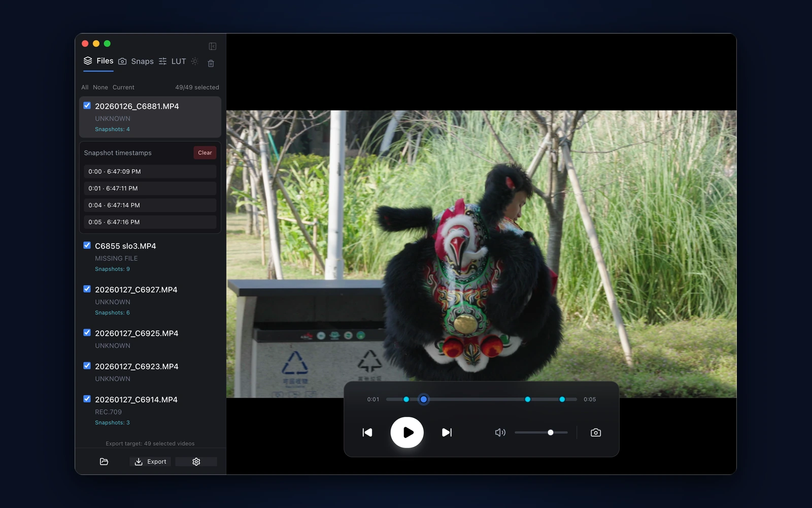The width and height of the screenshot is (812, 508).
Task: Select None files link
Action: tap(100, 87)
